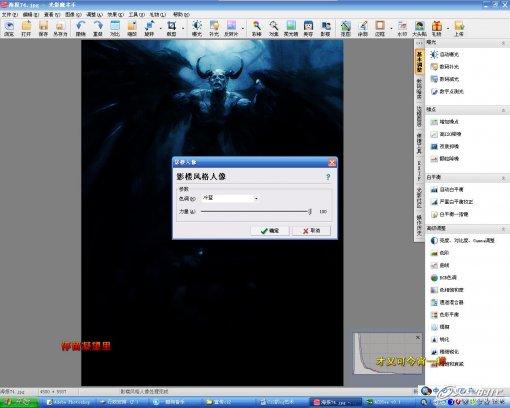This screenshot has width=510, height=408.
Task: Click the 确定 button with green checkmark
Action: 270,231
